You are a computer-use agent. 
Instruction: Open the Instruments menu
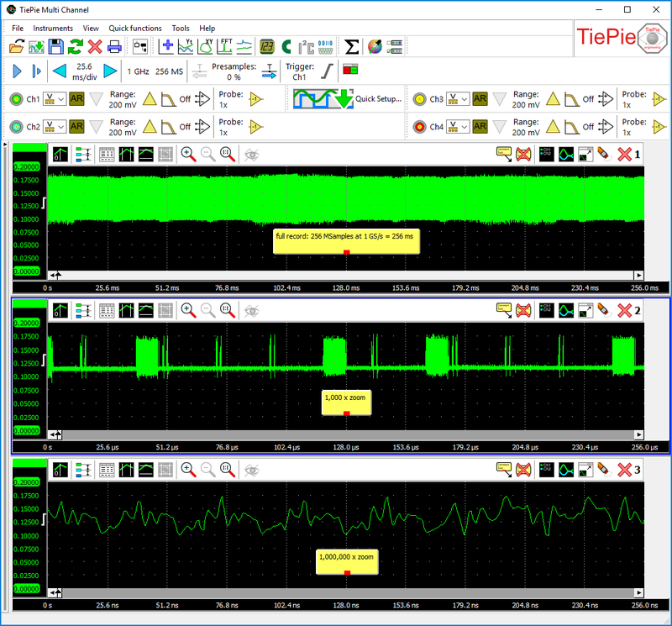click(52, 28)
